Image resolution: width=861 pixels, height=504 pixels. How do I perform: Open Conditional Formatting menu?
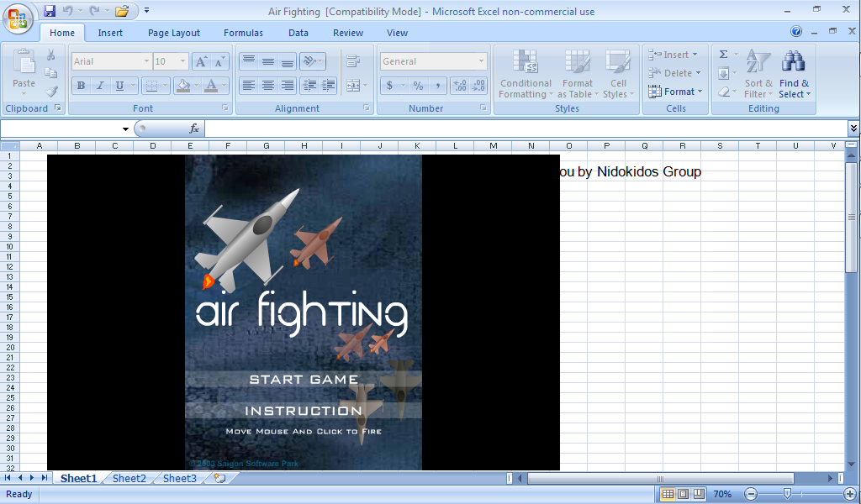pos(526,74)
